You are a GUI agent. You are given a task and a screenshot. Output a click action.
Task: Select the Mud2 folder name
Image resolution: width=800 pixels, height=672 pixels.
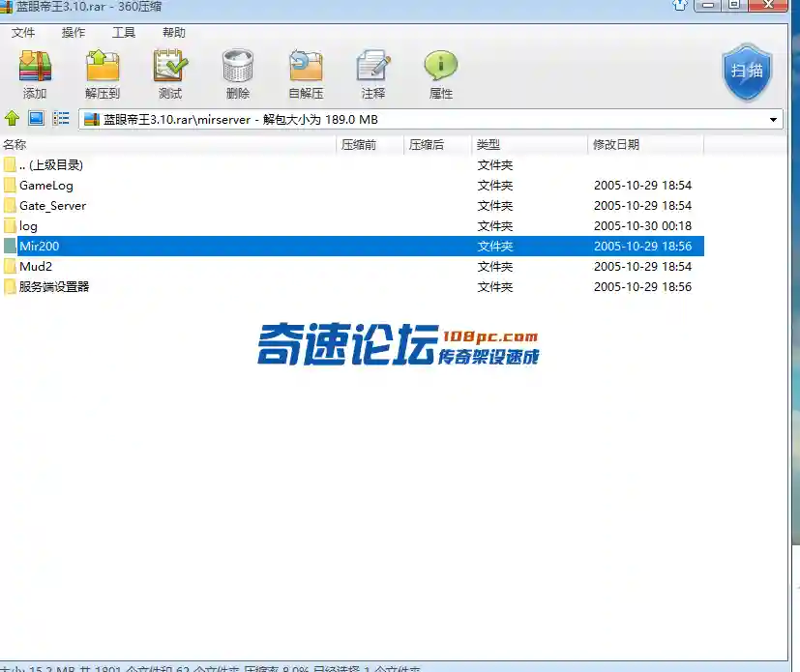pyautogui.click(x=36, y=267)
